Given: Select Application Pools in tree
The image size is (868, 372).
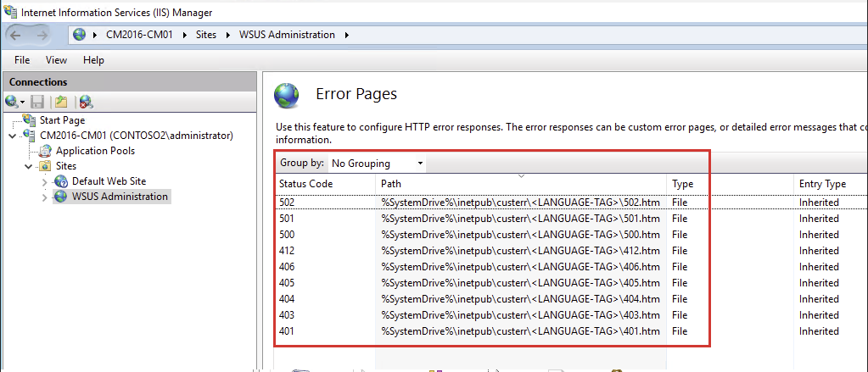Looking at the screenshot, I should [x=95, y=150].
